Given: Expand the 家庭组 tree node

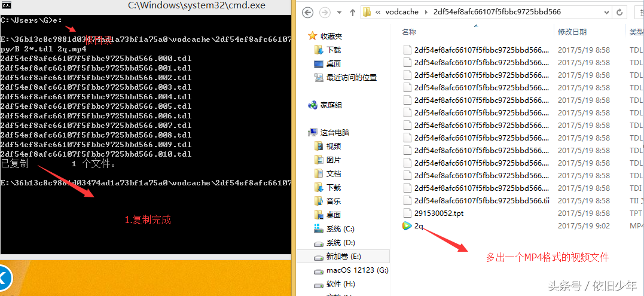Looking at the screenshot, I should pos(304,105).
